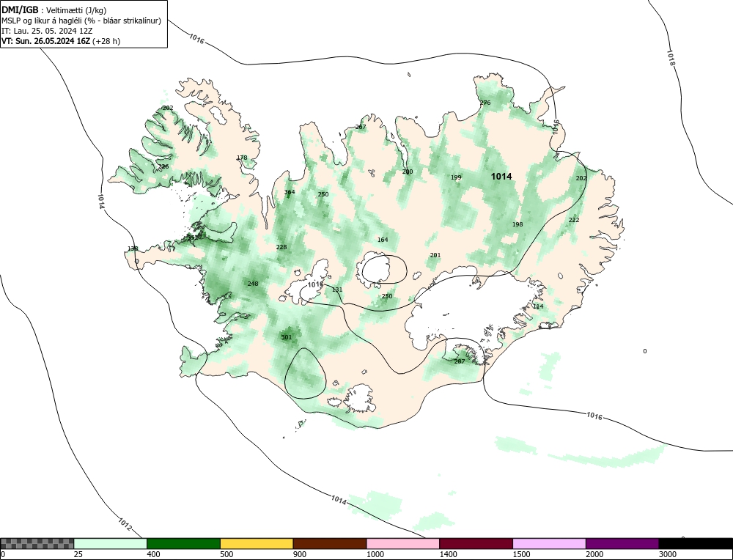Viewport: 733px width, 560px height.
Task: Click the map value "114"
Action: point(538,306)
